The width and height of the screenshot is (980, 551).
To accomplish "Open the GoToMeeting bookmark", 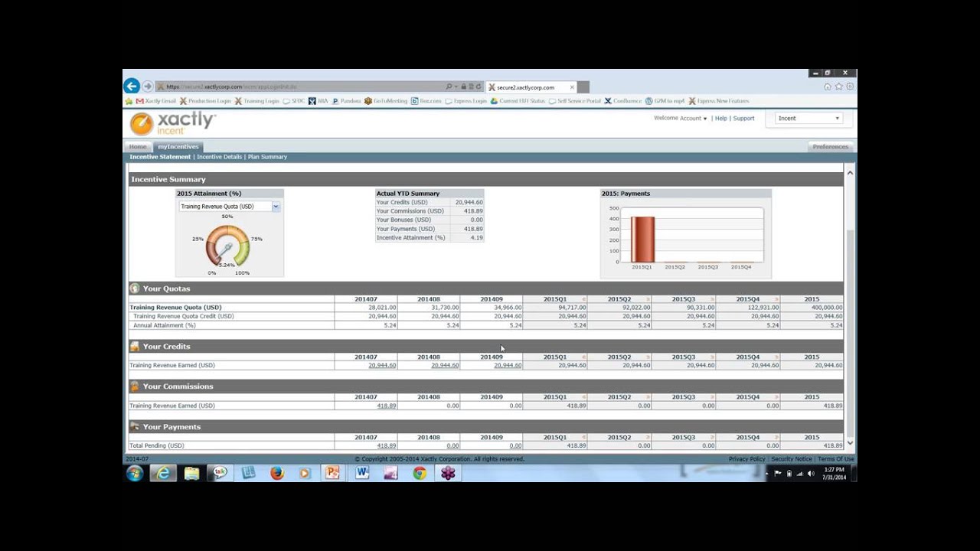I will tap(386, 101).
